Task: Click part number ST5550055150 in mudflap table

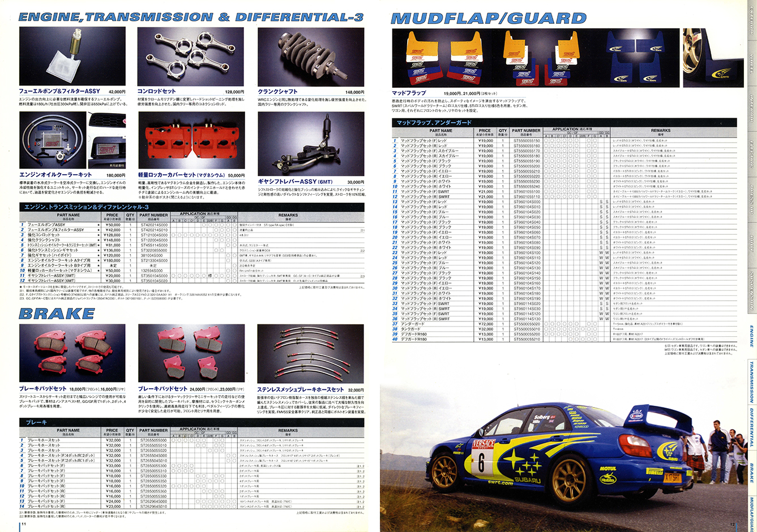Action: 527,140
